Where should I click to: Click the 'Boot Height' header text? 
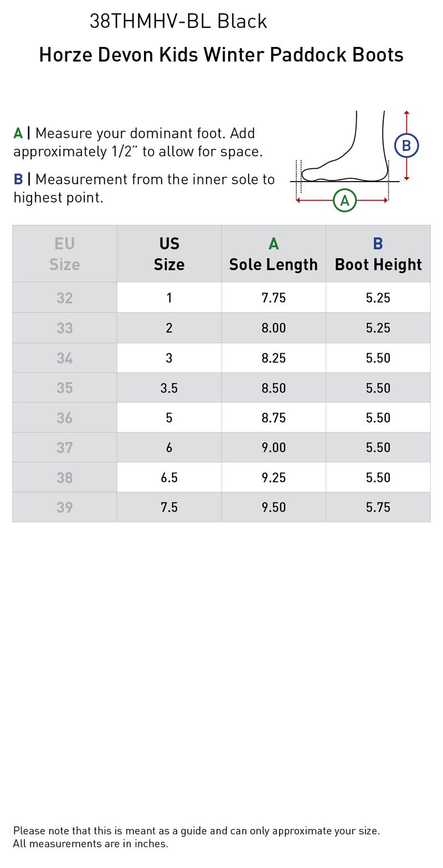(378, 265)
